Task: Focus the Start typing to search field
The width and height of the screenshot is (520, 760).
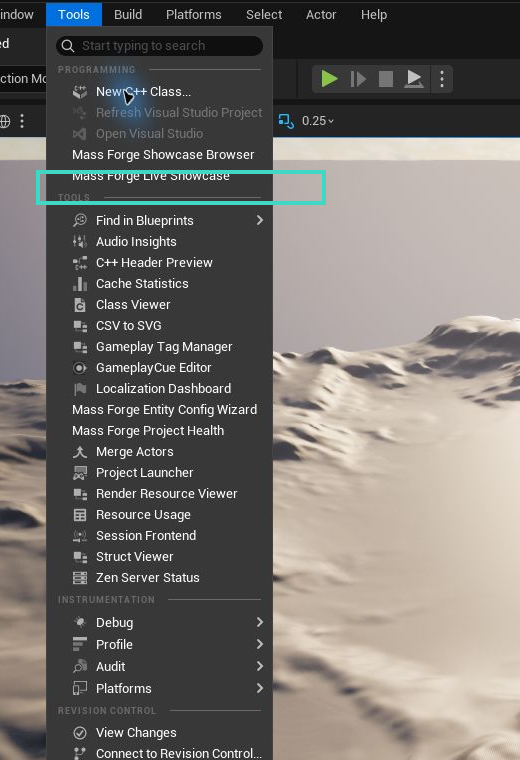Action: (x=159, y=46)
